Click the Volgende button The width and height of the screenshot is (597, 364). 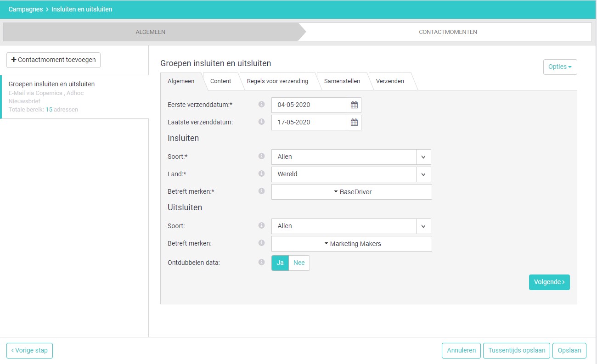pyautogui.click(x=549, y=282)
